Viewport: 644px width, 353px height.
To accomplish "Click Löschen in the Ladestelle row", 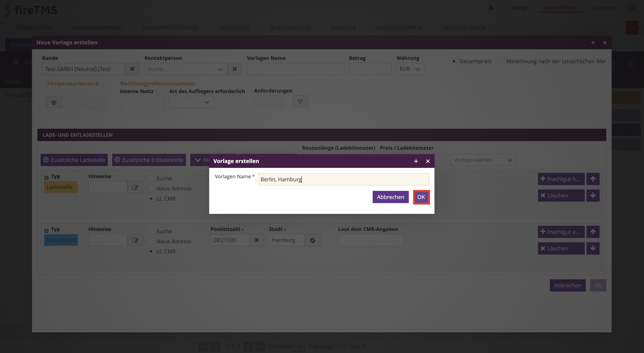I will 561,196.
